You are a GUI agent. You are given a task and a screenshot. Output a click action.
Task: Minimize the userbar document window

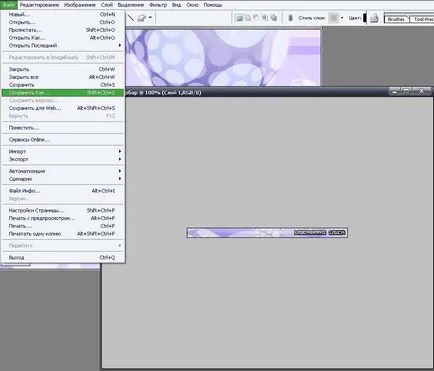click(395, 91)
